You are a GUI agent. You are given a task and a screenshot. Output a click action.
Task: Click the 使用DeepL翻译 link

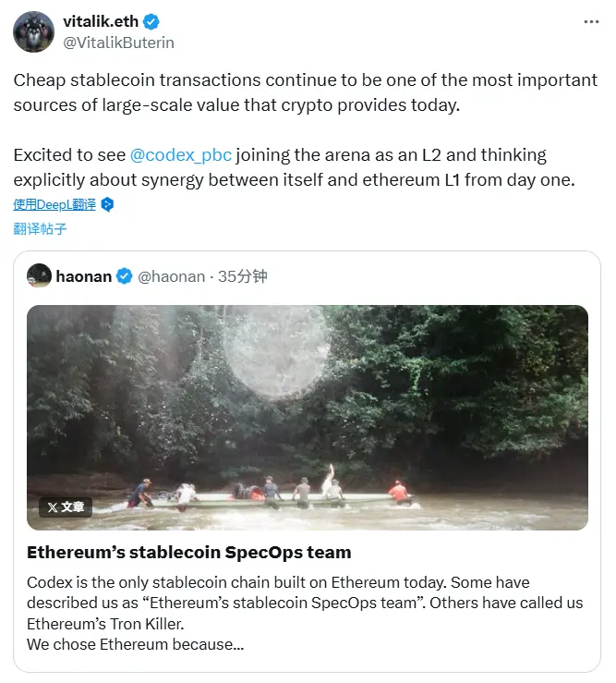pyautogui.click(x=54, y=204)
